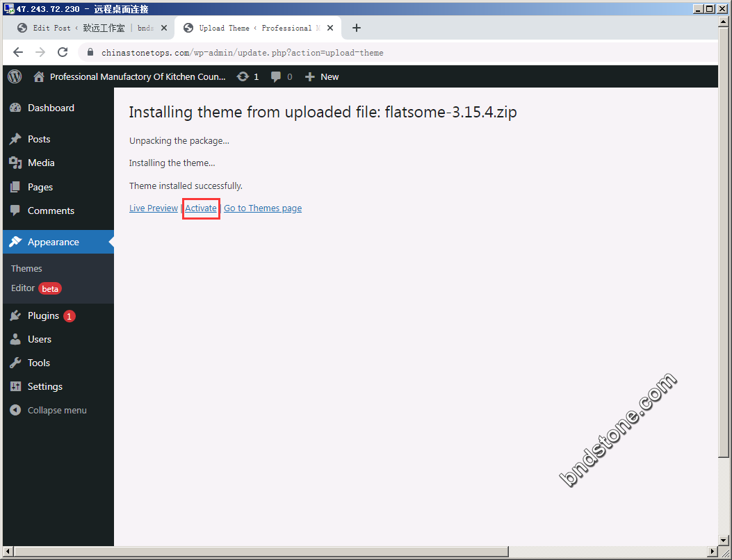Open the Settings menu label

click(x=44, y=386)
